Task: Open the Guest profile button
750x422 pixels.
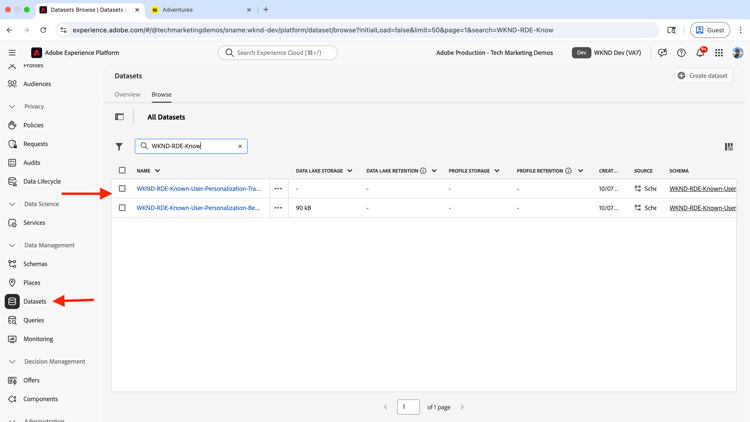Action: click(x=710, y=30)
